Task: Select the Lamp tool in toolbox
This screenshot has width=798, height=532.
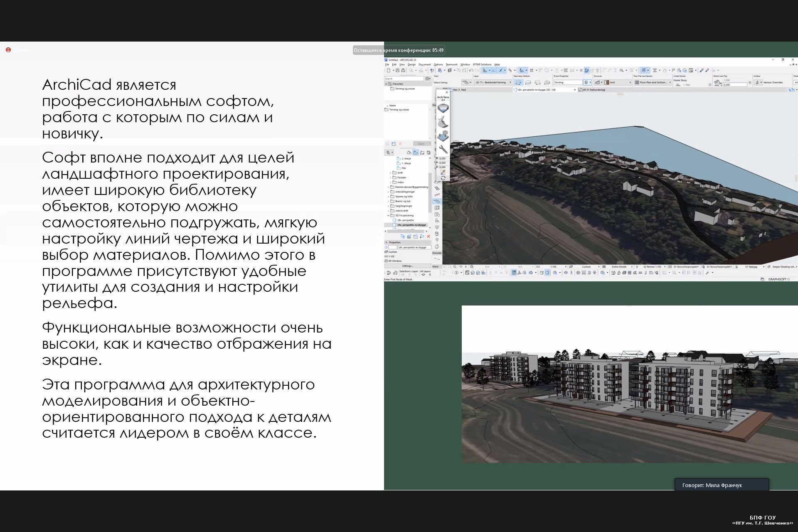Action: [x=437, y=227]
